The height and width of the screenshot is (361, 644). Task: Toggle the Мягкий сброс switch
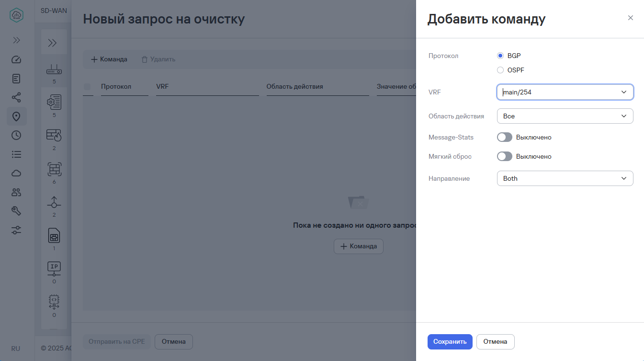(505, 156)
